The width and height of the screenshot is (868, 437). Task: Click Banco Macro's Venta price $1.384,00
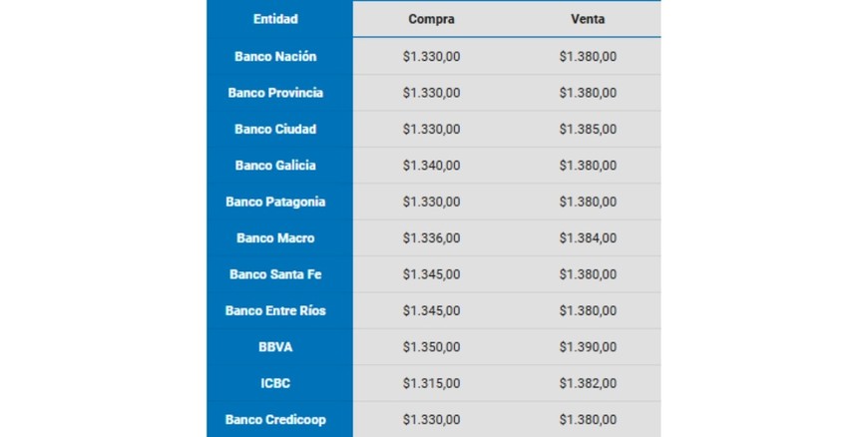pyautogui.click(x=588, y=238)
